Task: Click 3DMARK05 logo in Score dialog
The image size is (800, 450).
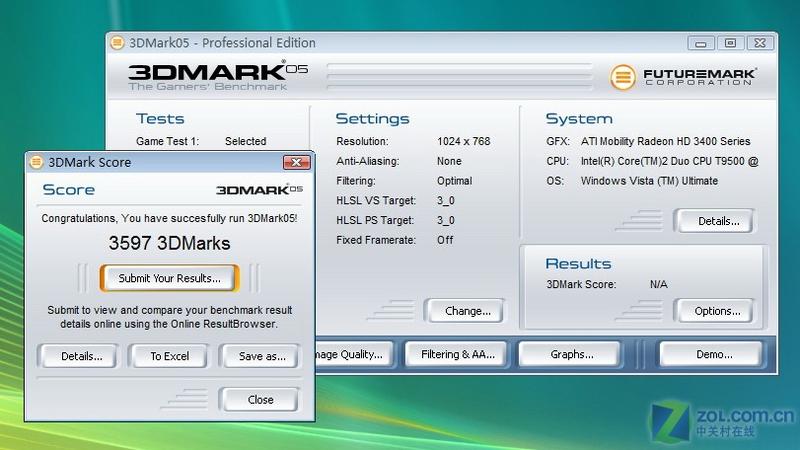Action: click(259, 190)
